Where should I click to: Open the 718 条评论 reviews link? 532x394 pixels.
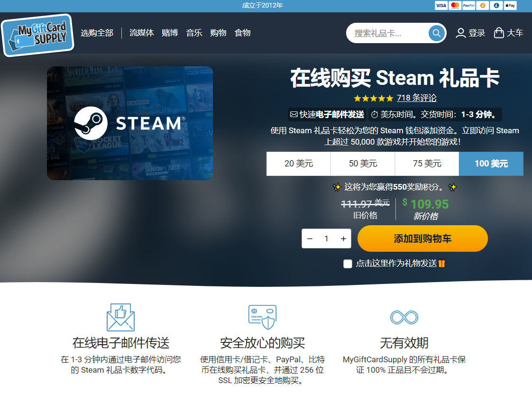416,98
